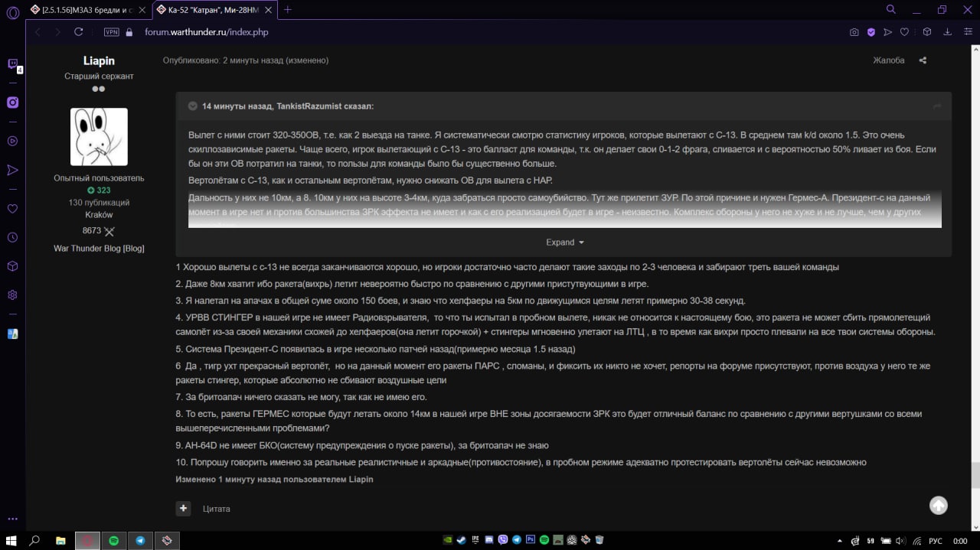Click 'Опубликовано: 2 минуты назад' timestamp
The width and height of the screenshot is (980, 550).
pos(246,60)
